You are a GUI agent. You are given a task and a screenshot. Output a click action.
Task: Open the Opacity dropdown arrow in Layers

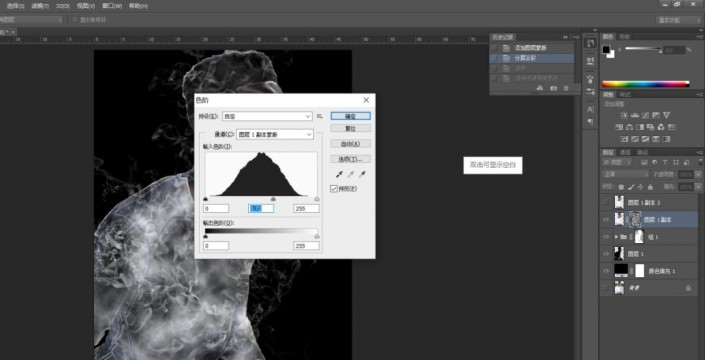point(698,174)
